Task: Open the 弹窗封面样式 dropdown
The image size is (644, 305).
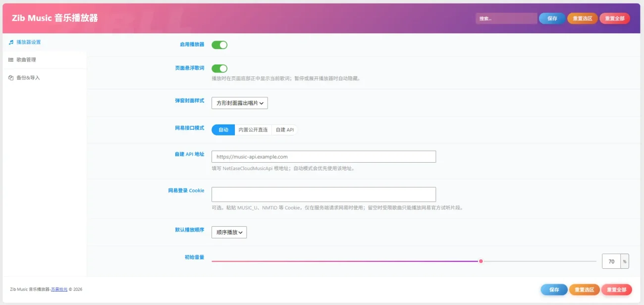Action: [240, 103]
